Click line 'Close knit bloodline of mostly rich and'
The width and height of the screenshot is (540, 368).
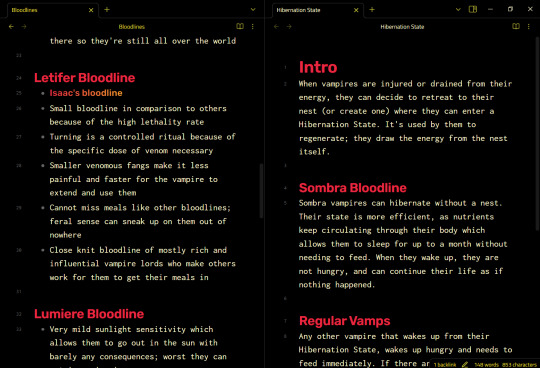pyautogui.click(x=138, y=250)
